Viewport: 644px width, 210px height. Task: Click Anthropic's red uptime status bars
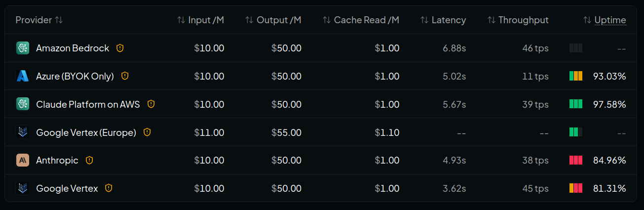(576, 160)
